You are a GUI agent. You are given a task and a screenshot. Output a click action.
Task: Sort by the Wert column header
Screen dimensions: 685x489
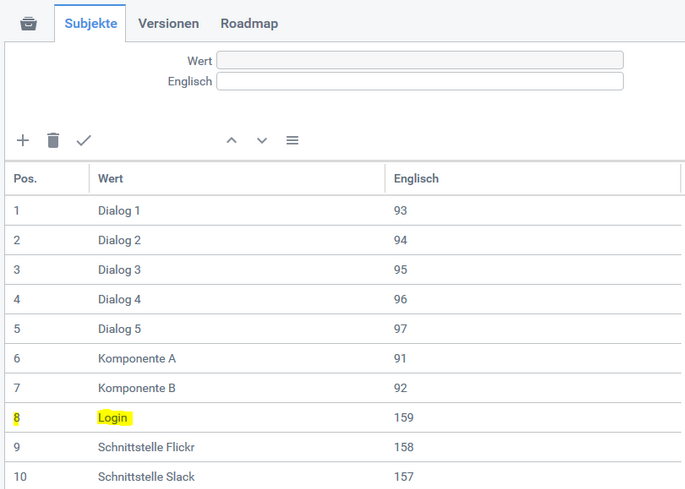[111, 179]
